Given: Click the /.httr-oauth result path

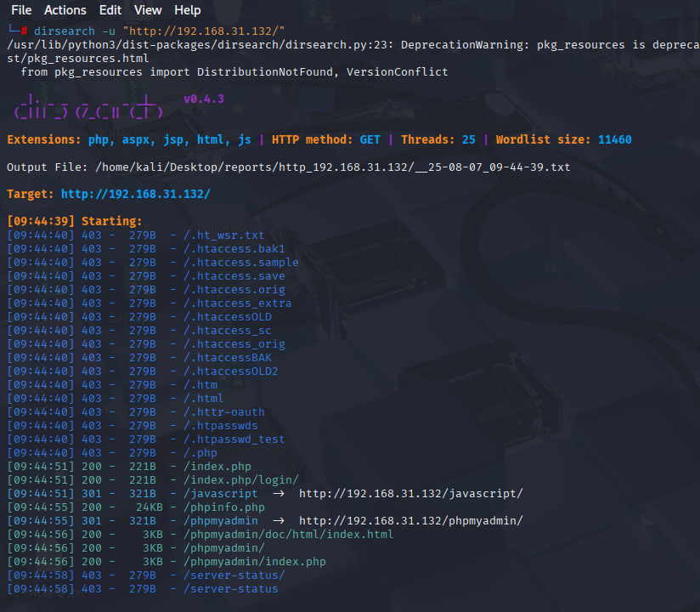Looking at the screenshot, I should click(x=224, y=412).
